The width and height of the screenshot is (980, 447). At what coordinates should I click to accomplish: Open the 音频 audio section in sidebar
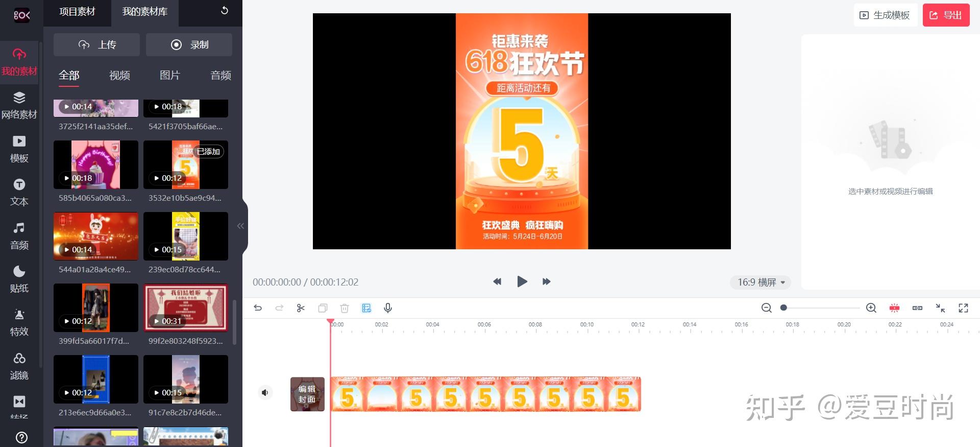pos(19,236)
